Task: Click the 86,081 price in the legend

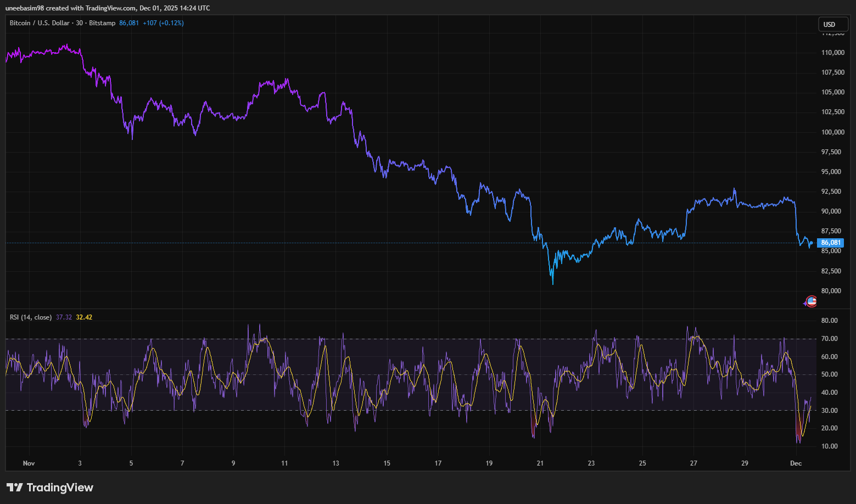Action: coord(129,23)
